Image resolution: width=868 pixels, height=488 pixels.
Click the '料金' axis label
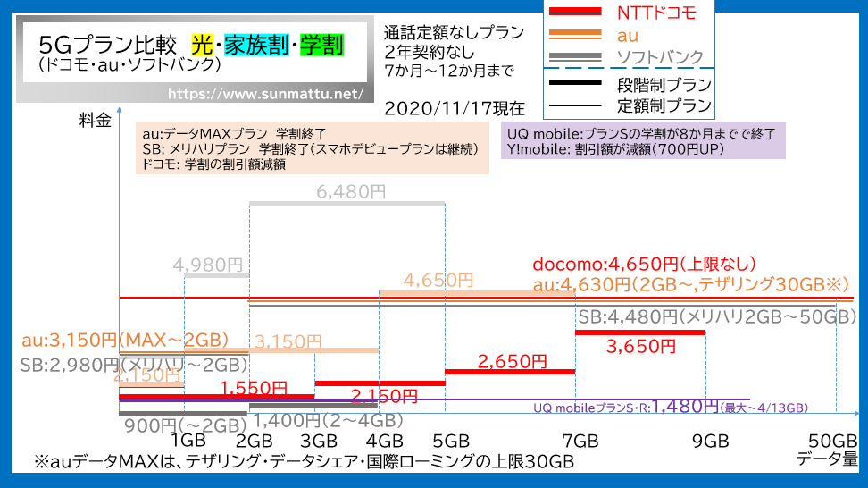(96, 120)
